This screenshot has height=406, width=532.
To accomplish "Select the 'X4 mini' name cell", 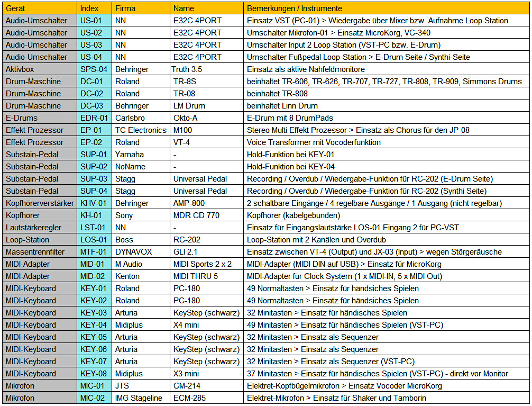I will coord(207,325).
